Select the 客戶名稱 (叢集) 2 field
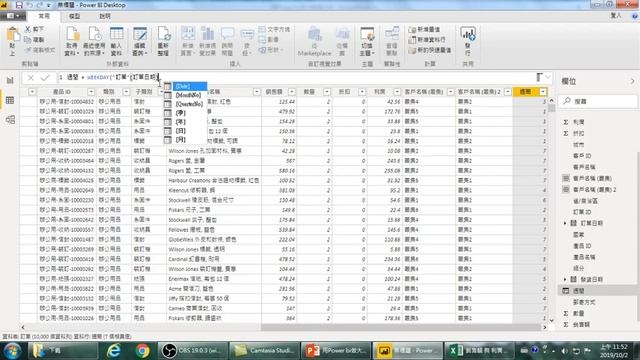Image resolution: width=640 pixels, height=360 pixels. [x=594, y=190]
